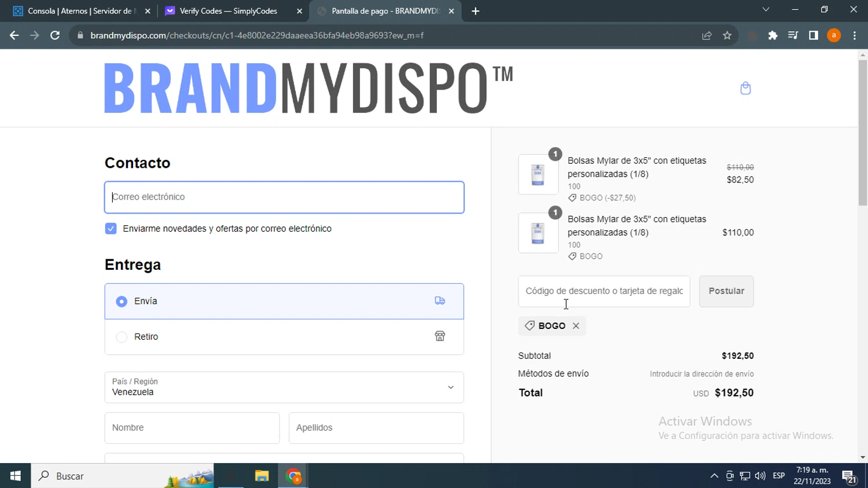Open the País / Región dropdown
Screen dimensions: 868x488
[284, 387]
